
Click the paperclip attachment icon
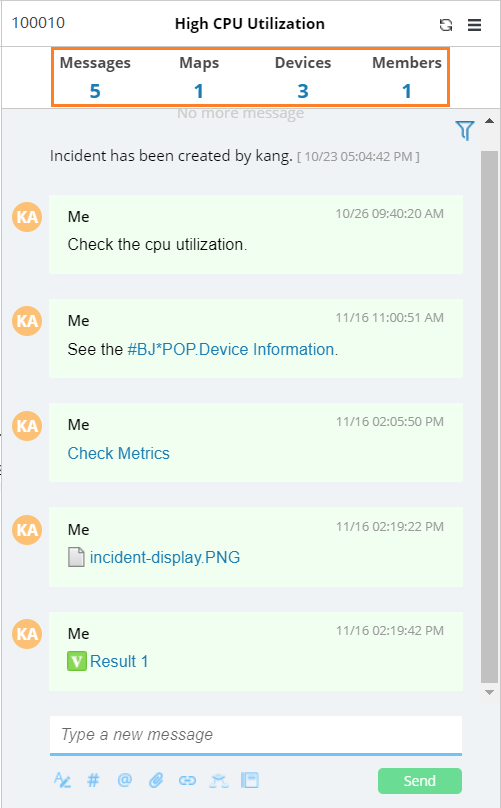pyautogui.click(x=156, y=780)
